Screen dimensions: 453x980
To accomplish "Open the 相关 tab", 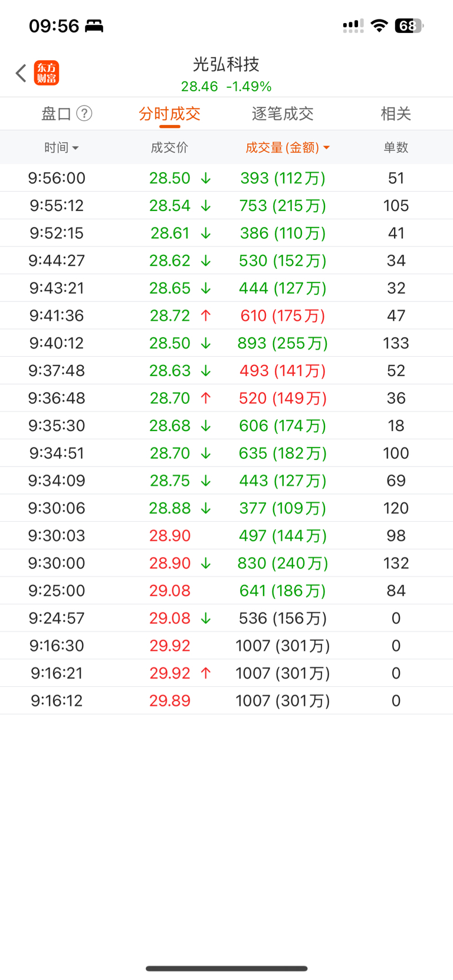I will pos(396,113).
